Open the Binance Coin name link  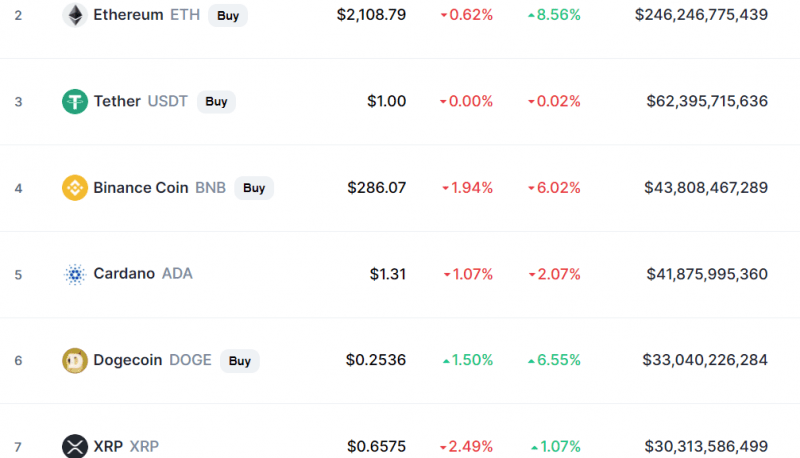141,188
